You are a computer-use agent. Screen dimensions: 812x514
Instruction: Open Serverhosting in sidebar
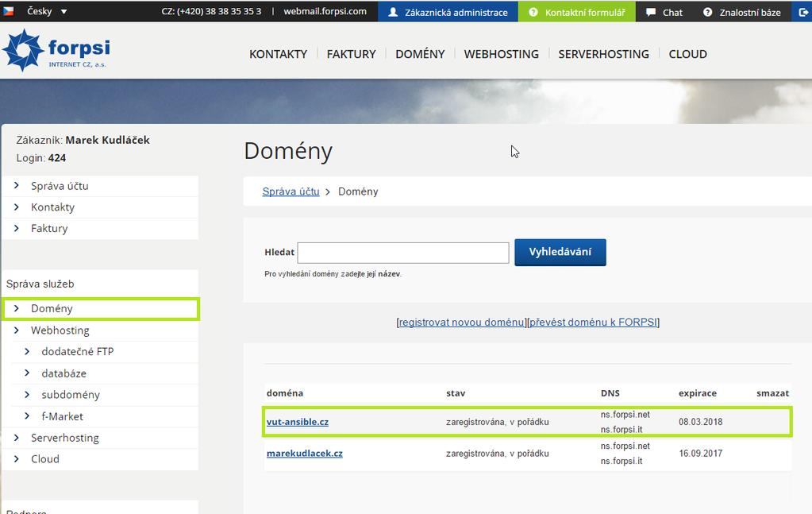(65, 438)
